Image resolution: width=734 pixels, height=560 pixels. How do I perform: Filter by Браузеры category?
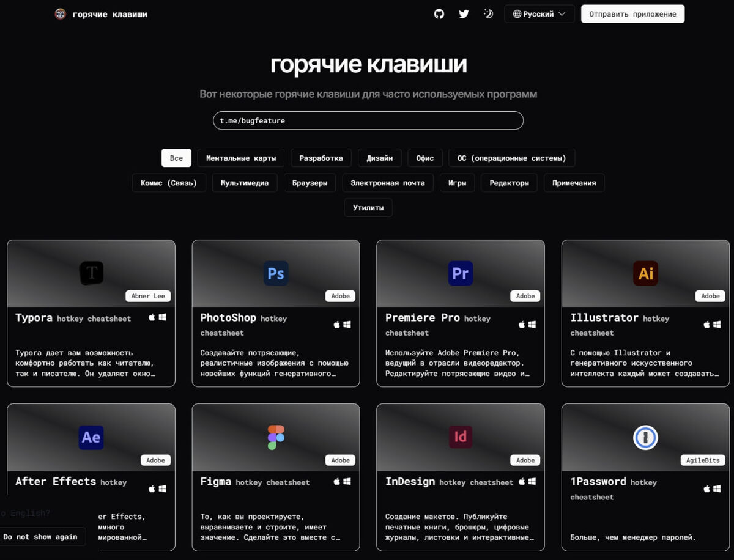point(310,183)
